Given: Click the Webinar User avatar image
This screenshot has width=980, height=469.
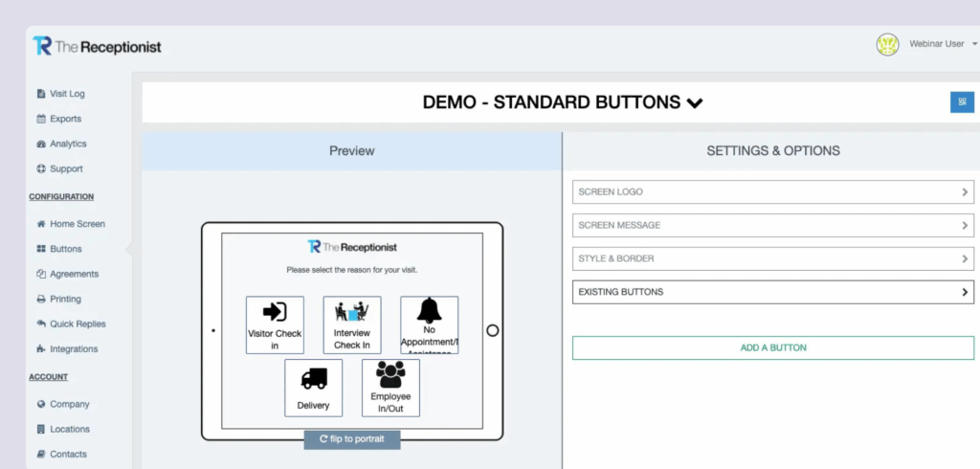Looking at the screenshot, I should click(x=887, y=44).
